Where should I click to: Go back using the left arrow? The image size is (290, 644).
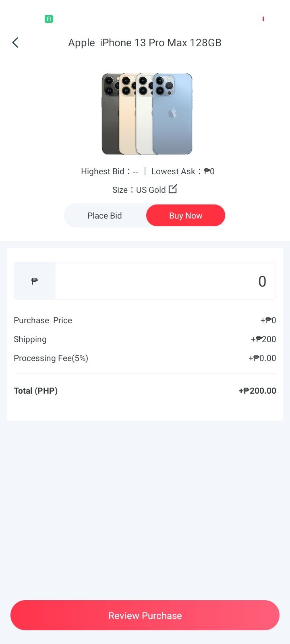click(15, 43)
